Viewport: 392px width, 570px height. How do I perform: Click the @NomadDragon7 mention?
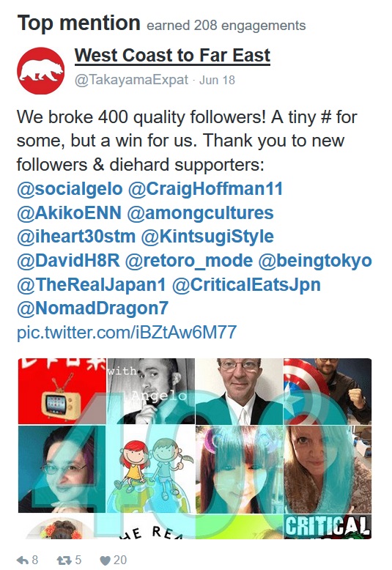click(92, 308)
